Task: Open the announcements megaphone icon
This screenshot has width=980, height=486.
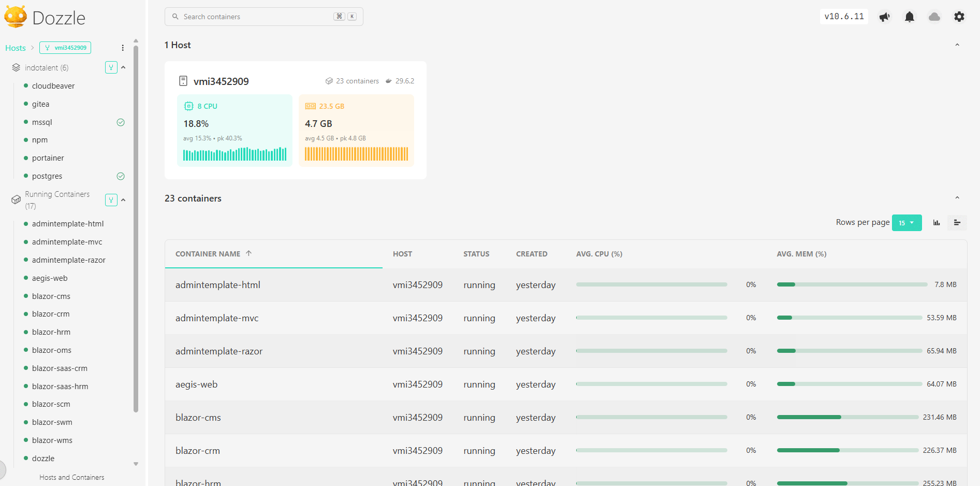Action: [885, 17]
